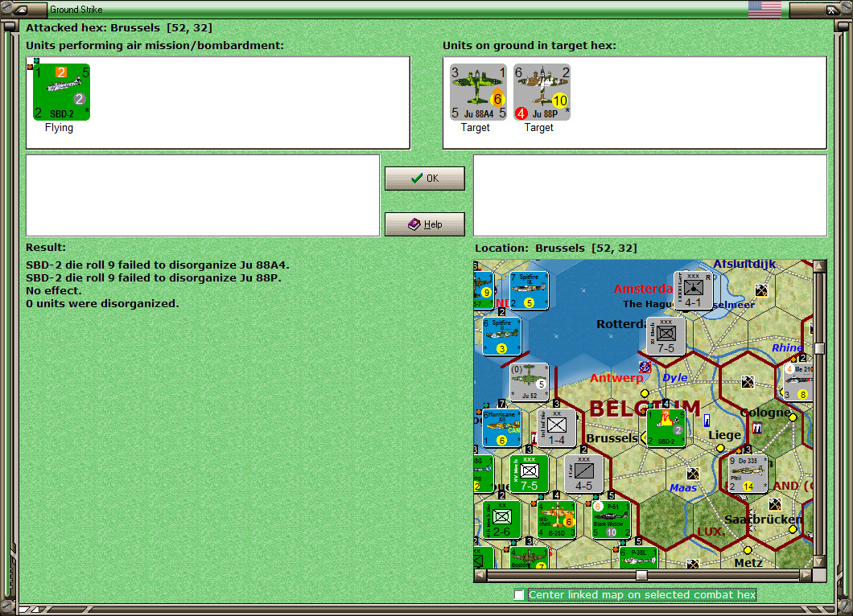Select the 4-1 garrison corps near Amsterdam
Image resolution: width=853 pixels, height=616 pixels.
click(x=693, y=290)
